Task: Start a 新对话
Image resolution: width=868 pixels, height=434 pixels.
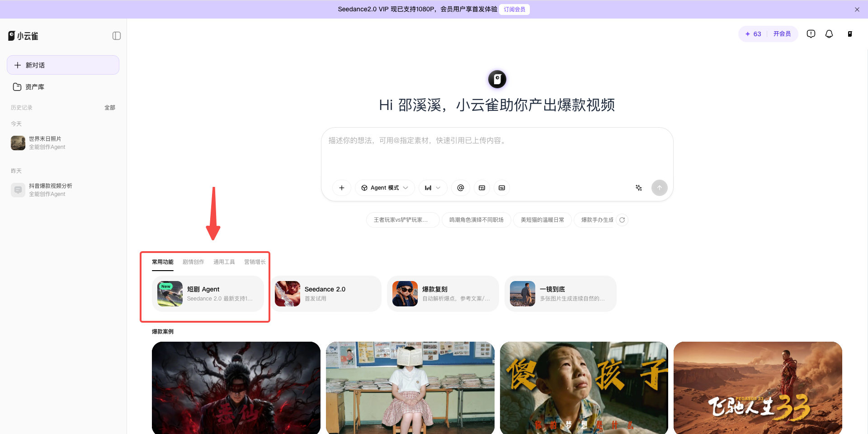Action: pos(63,65)
